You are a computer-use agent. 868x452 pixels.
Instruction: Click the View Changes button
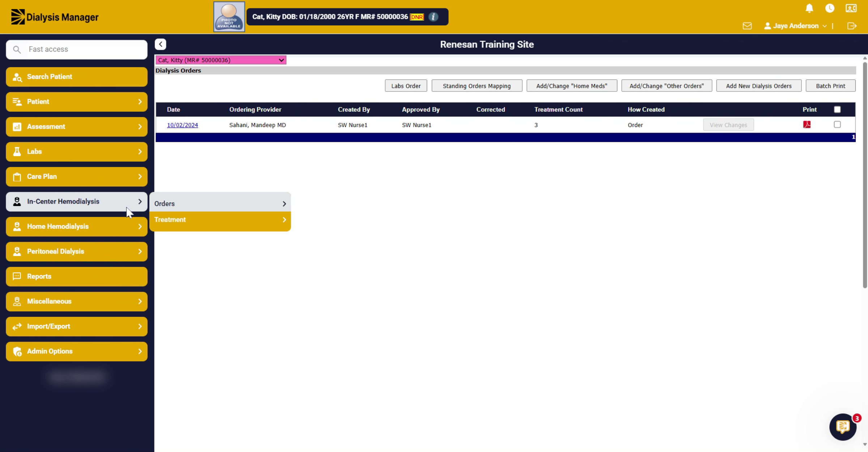pos(728,125)
